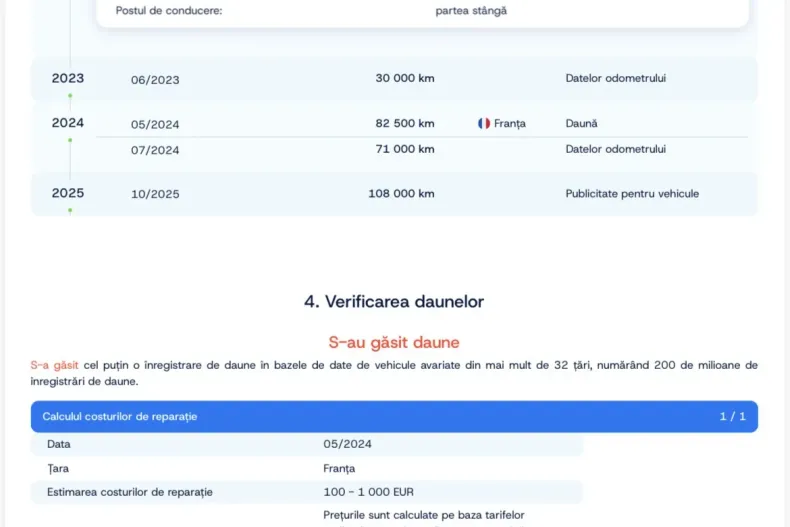The width and height of the screenshot is (790, 527).
Task: Click the 2023 timeline green dot
Action: pyautogui.click(x=70, y=95)
